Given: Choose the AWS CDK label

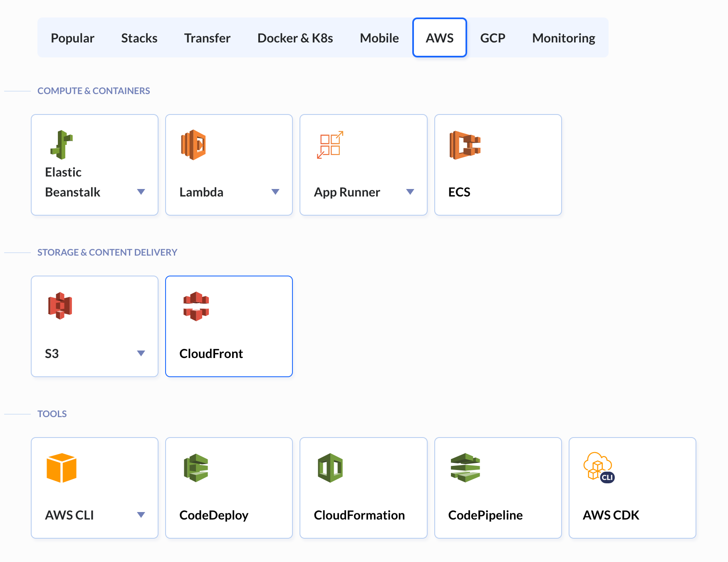Looking at the screenshot, I should [611, 515].
